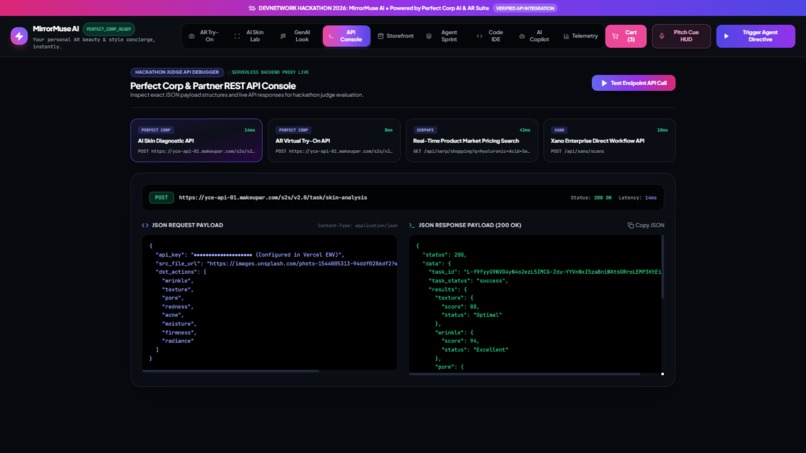
Task: Click the 14ms latency on AI Skin Diagnostic card
Action: pyautogui.click(x=250, y=130)
